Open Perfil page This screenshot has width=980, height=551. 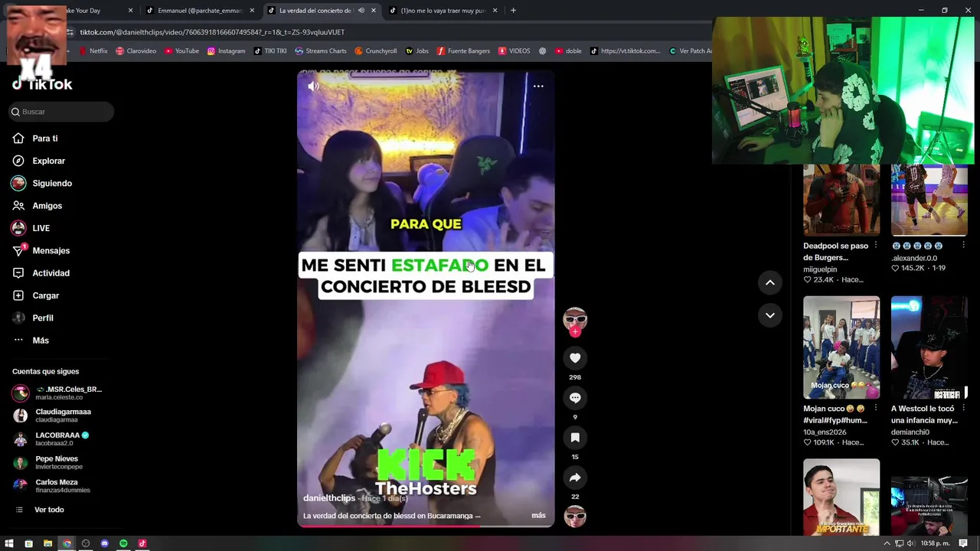click(x=43, y=318)
